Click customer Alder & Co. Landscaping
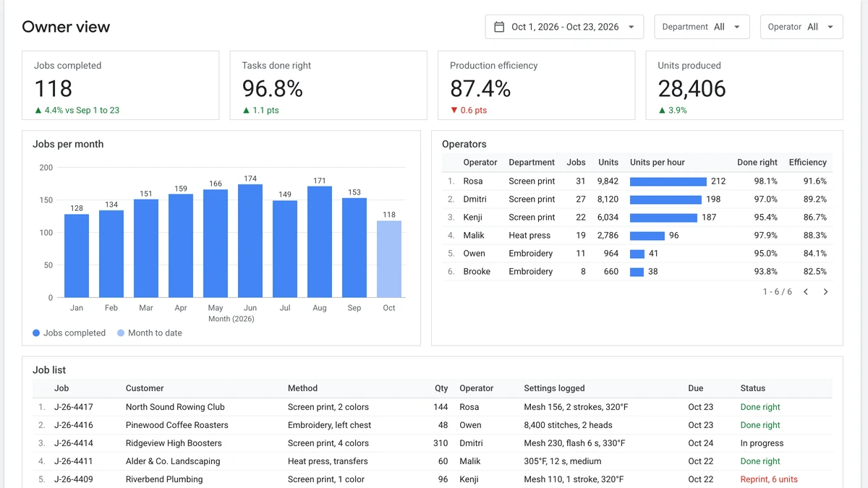 point(173,461)
